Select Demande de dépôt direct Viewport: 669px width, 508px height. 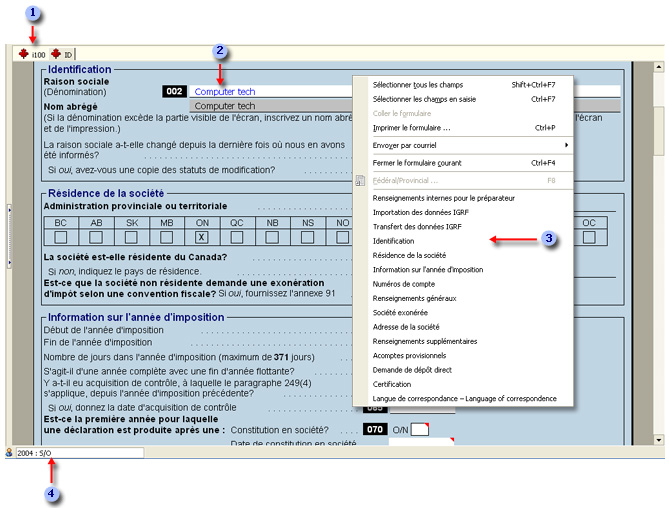[x=464, y=370]
